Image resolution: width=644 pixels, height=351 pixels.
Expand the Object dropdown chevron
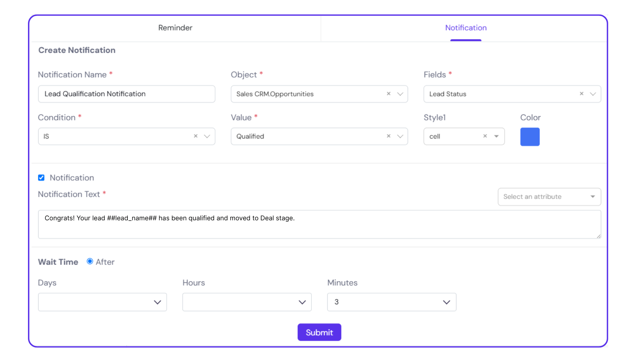(400, 94)
